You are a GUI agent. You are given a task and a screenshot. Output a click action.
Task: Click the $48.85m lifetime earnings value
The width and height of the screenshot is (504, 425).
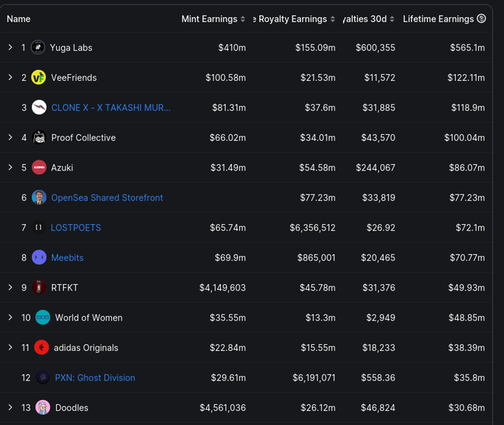point(466,318)
